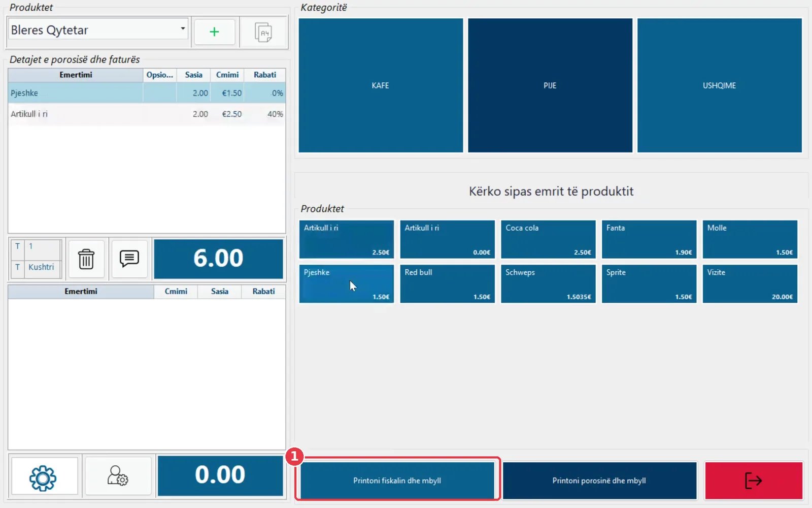
Task: Select the PIJE category tile
Action: pos(550,85)
